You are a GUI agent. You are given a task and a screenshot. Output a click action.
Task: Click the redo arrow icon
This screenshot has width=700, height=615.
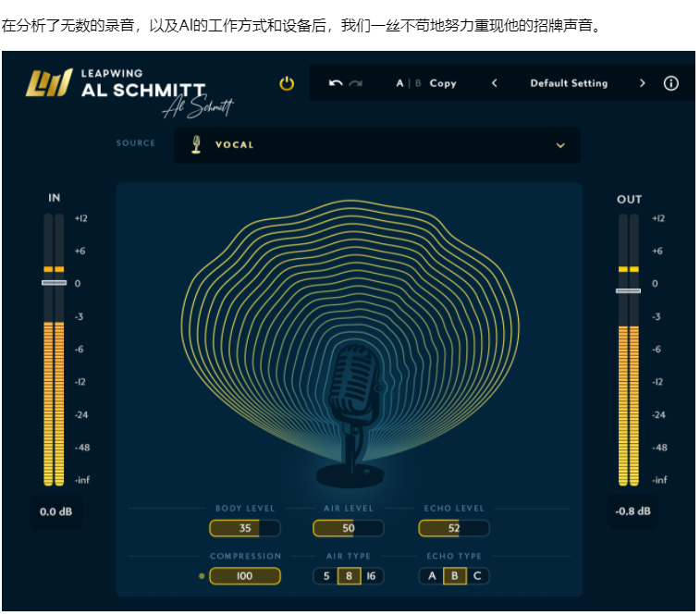click(x=356, y=83)
